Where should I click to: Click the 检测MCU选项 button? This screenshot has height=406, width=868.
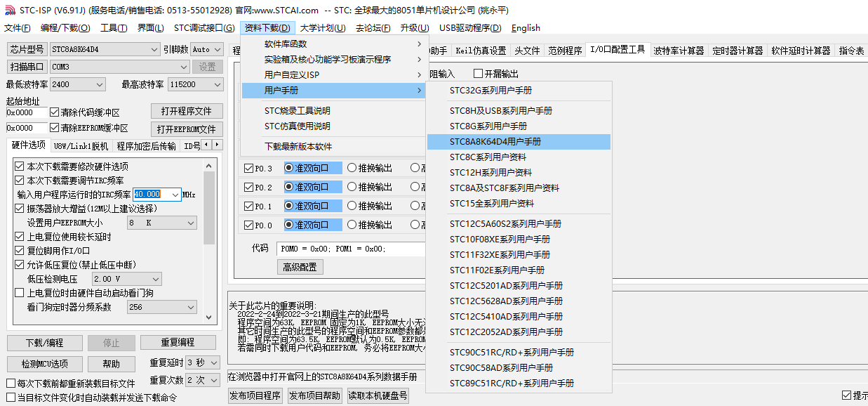pyautogui.click(x=45, y=364)
